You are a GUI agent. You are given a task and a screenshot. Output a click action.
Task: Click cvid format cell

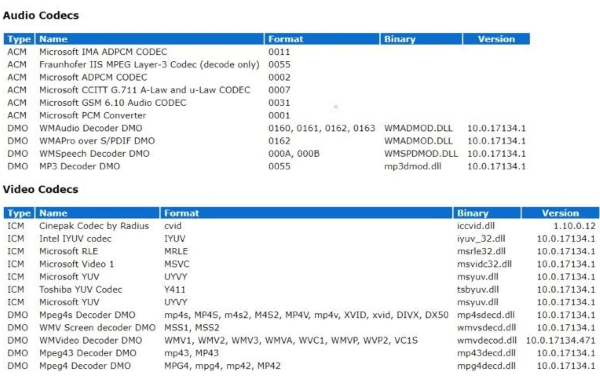point(173,226)
